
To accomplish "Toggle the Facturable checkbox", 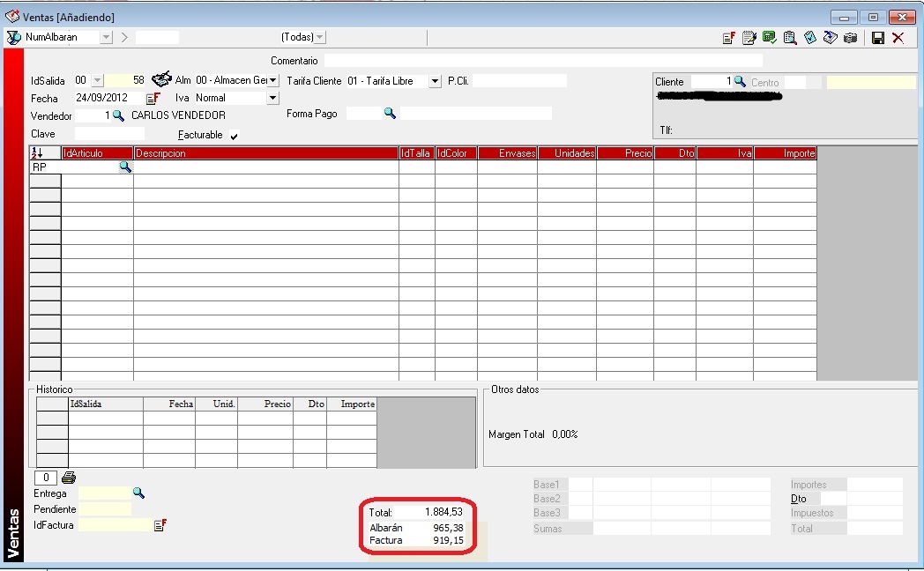I will pyautogui.click(x=234, y=136).
